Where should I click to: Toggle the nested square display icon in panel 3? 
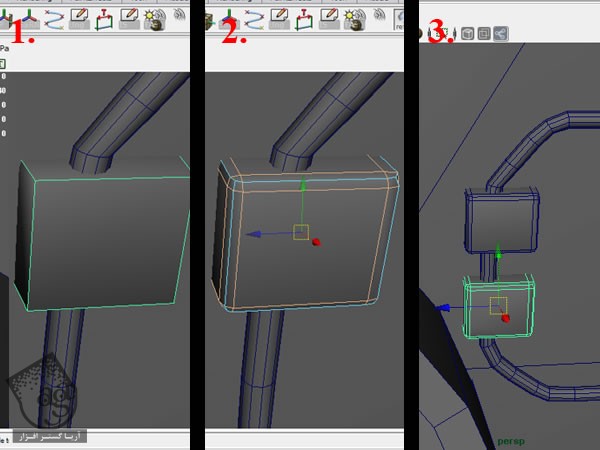483,33
